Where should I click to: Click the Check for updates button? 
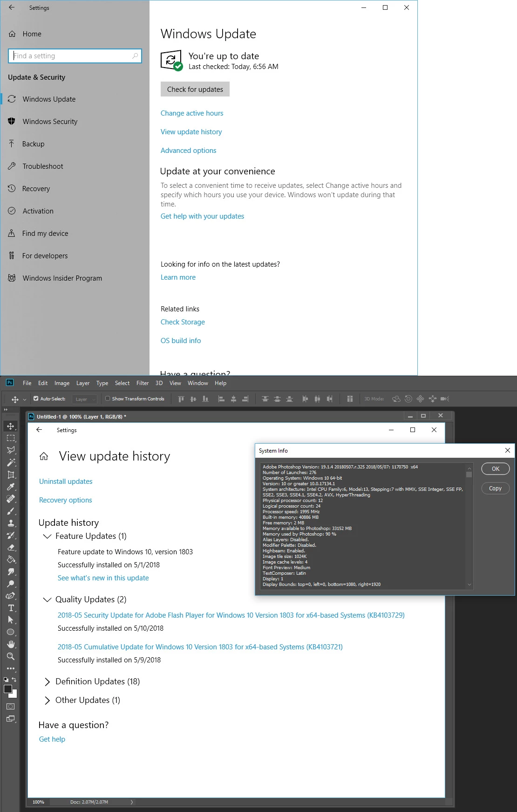[x=195, y=89]
